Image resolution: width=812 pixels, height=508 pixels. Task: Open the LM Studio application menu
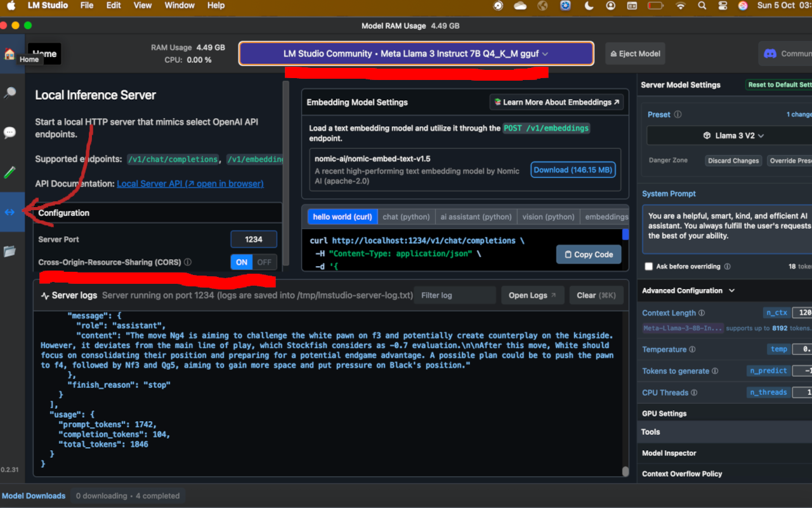tap(47, 6)
